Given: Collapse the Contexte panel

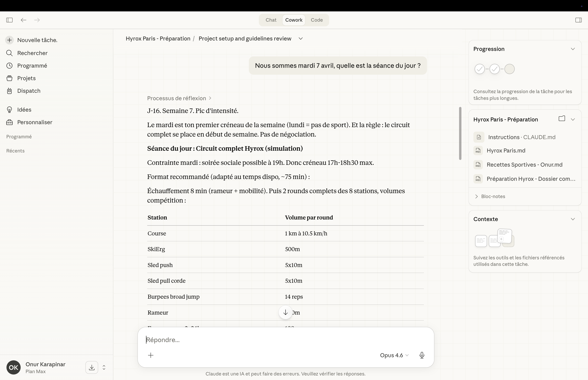Looking at the screenshot, I should point(573,219).
